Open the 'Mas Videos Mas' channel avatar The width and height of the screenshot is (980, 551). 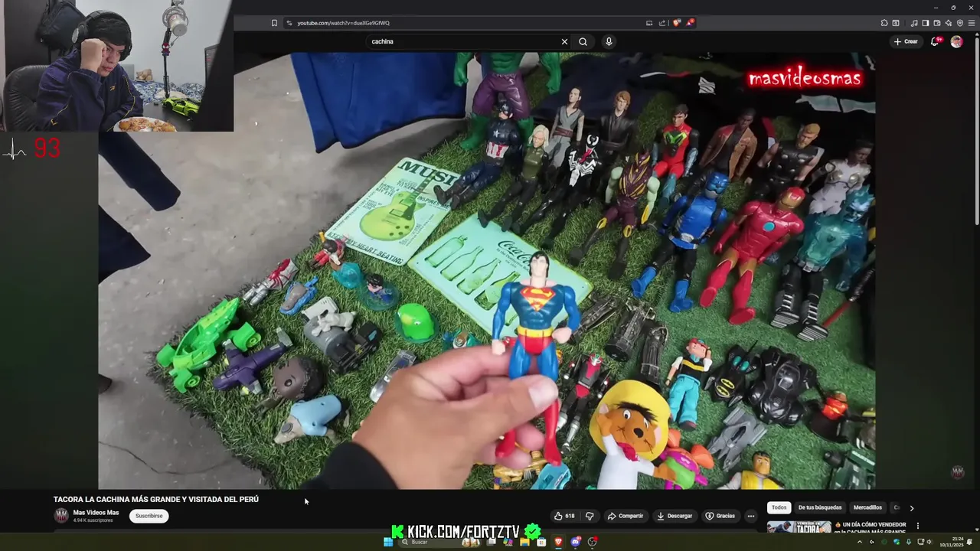61,516
